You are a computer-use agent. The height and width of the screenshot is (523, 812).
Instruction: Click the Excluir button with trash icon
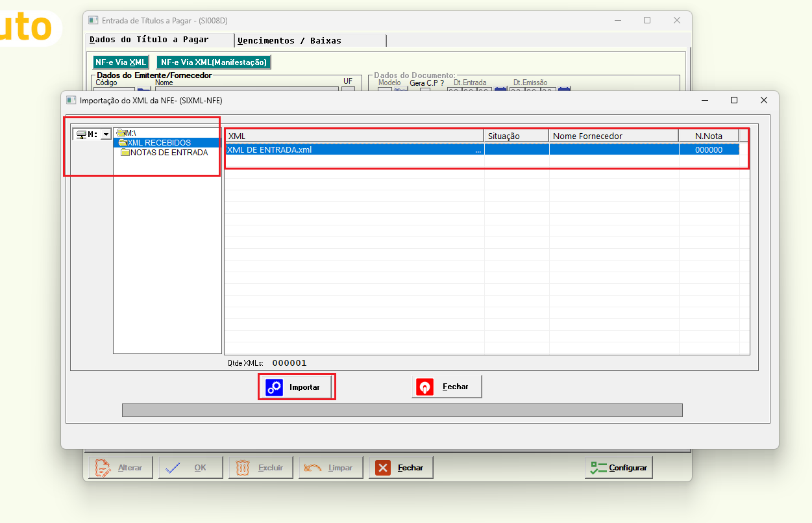tap(260, 468)
